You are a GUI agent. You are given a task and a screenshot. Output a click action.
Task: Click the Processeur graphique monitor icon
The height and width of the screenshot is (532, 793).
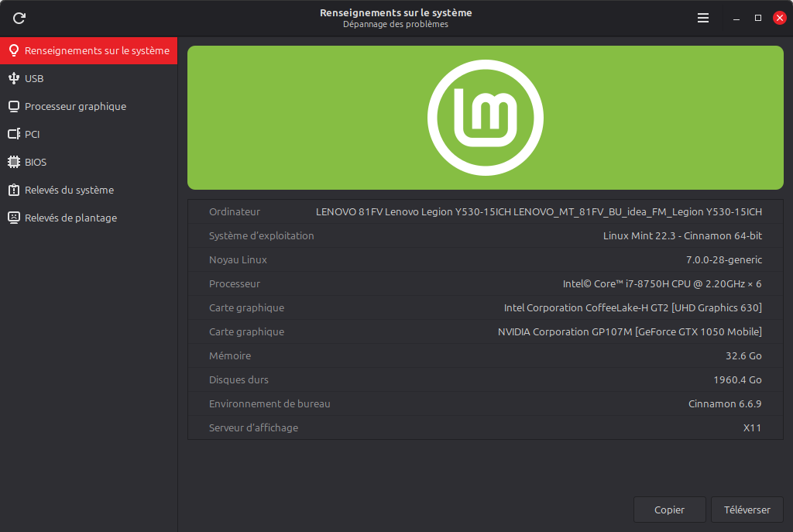click(14, 106)
